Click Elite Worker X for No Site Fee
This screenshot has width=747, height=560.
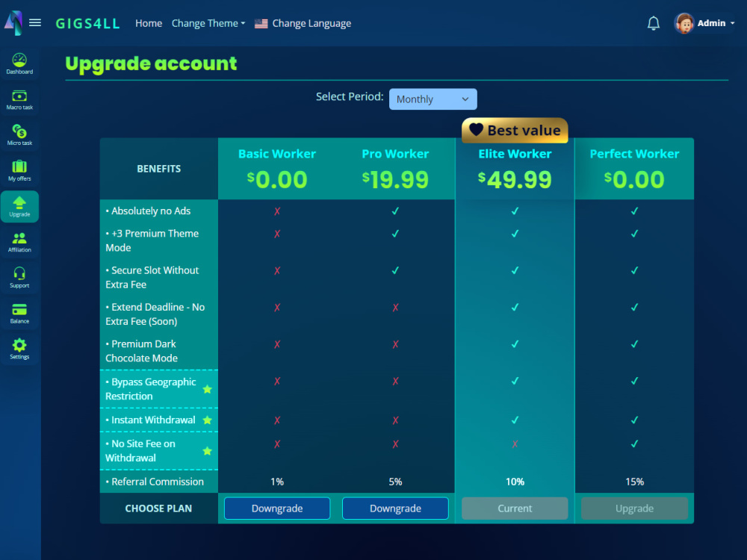[x=515, y=444]
